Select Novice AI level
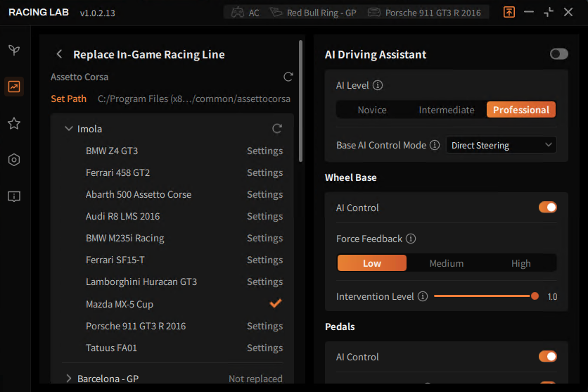 372,110
